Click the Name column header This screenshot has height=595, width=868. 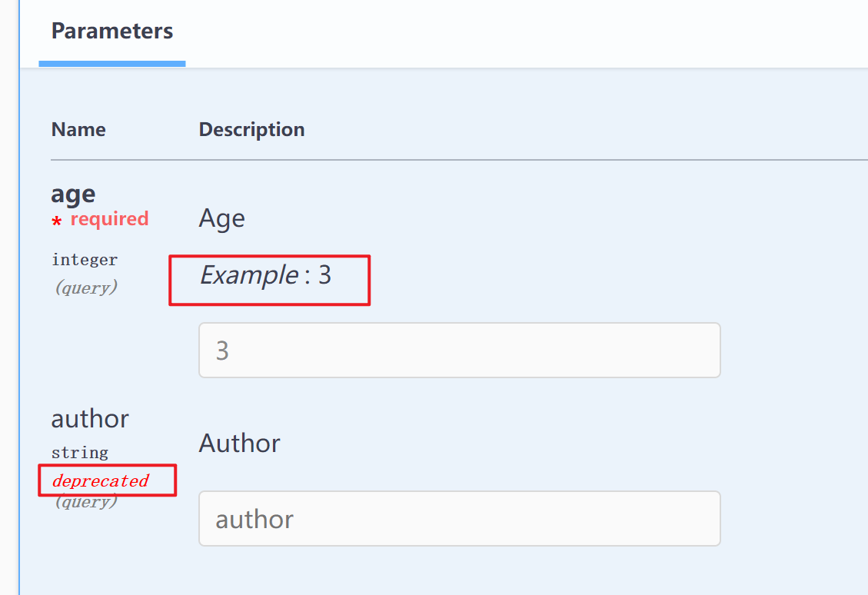click(78, 129)
